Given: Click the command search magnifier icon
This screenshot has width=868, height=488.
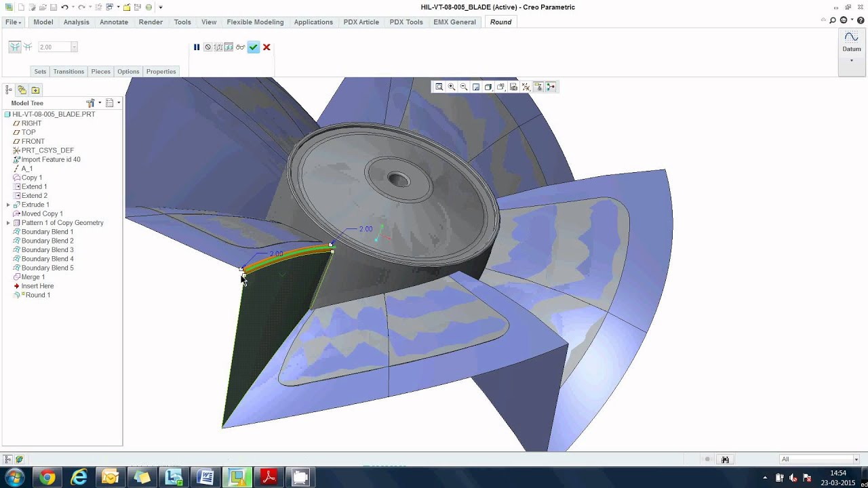Looking at the screenshot, I should (833, 20).
